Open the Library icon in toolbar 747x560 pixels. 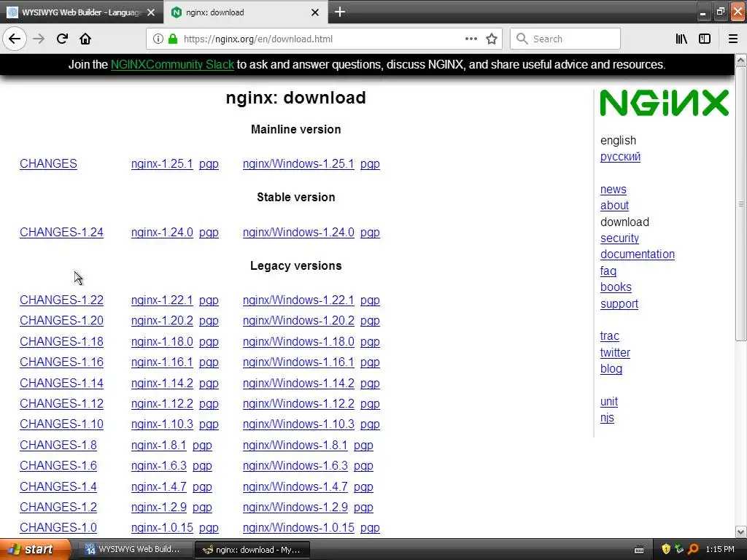tap(681, 39)
